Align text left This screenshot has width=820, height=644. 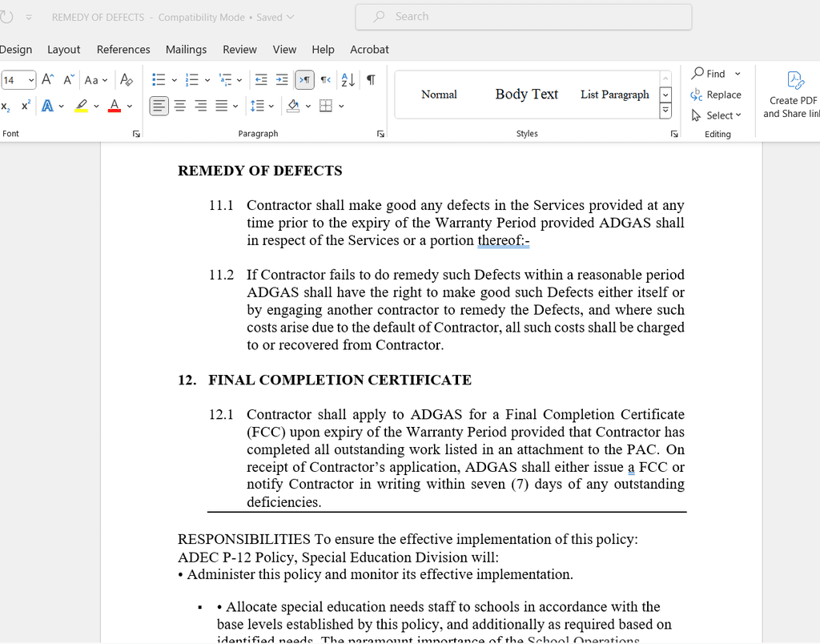[159, 107]
